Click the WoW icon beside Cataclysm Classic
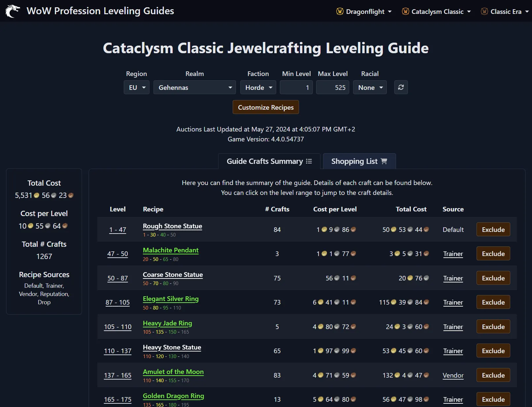Viewport: 532px width, 407px height. tap(405, 11)
